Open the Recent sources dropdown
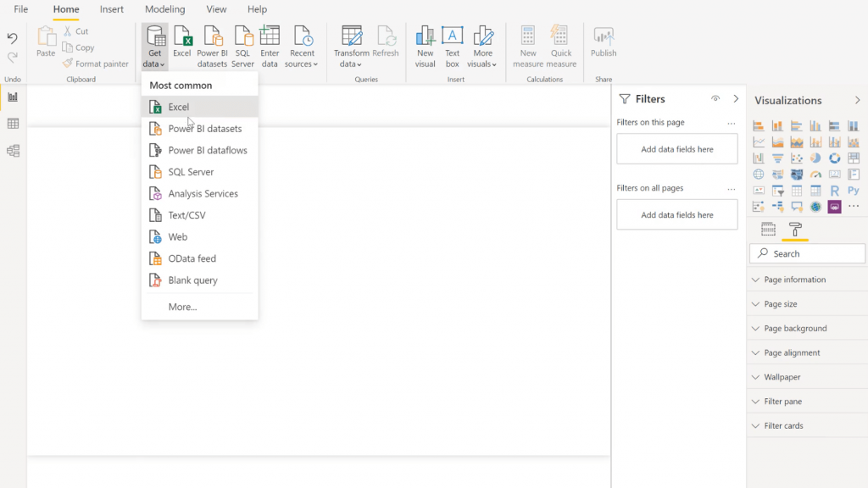Screen dimensions: 868x488 [x=302, y=58]
